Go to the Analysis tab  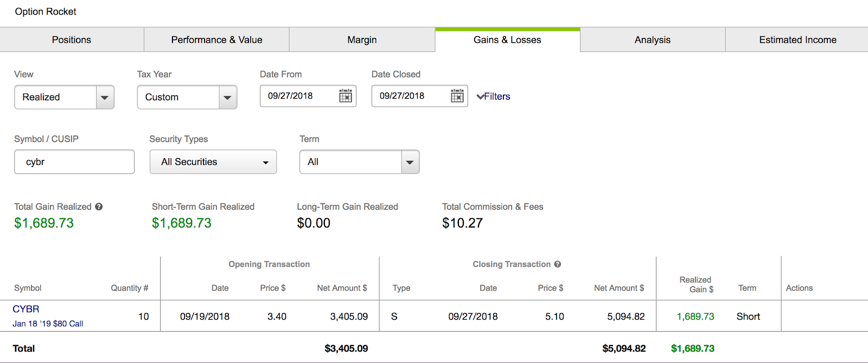[x=652, y=40]
